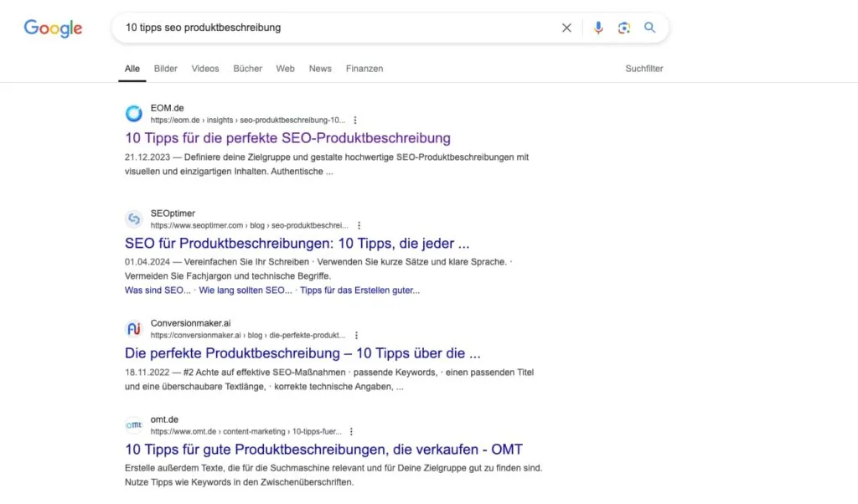Open '10 Tipps für gute Produktbeschreibungen' OMT result
The width and height of the screenshot is (858, 504).
[x=324, y=450]
